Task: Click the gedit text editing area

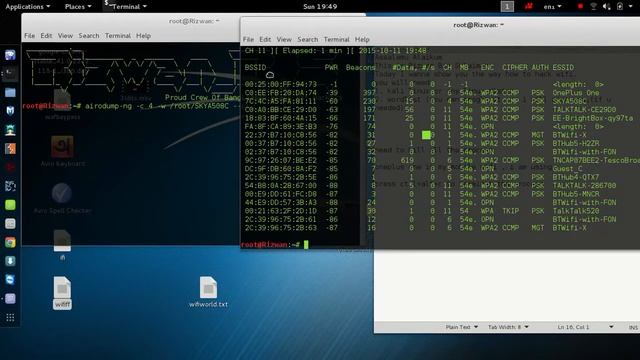Action: pyautogui.click(x=507, y=285)
